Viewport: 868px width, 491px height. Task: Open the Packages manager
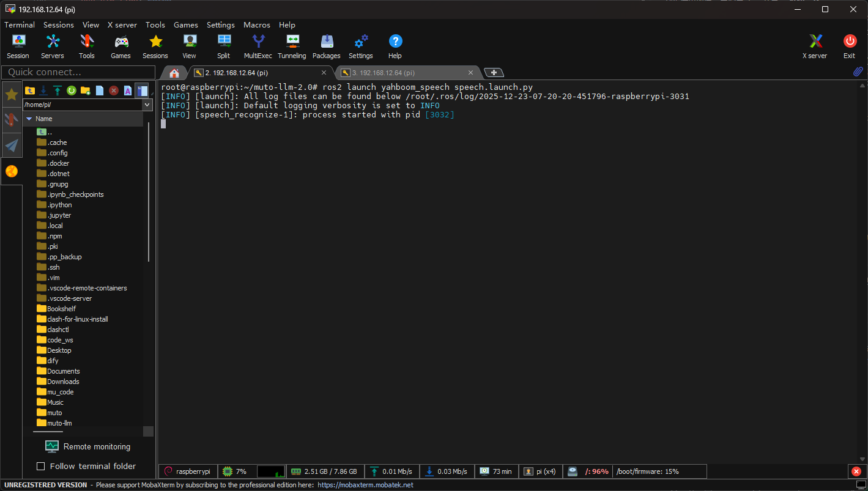(x=327, y=46)
